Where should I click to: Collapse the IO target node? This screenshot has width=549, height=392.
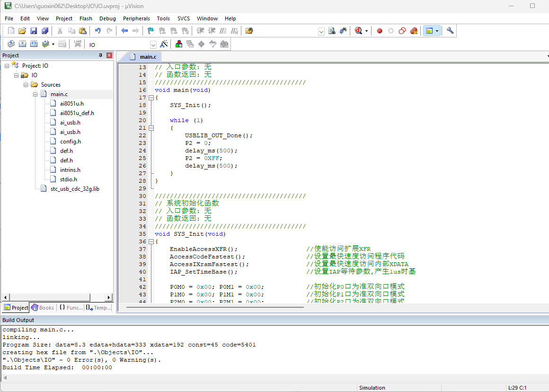point(16,75)
